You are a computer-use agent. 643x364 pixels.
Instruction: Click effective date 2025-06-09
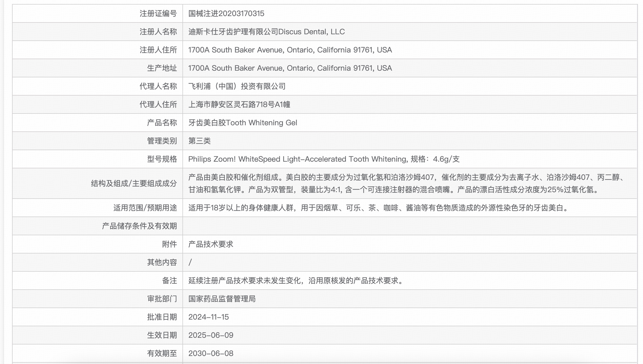[211, 335]
